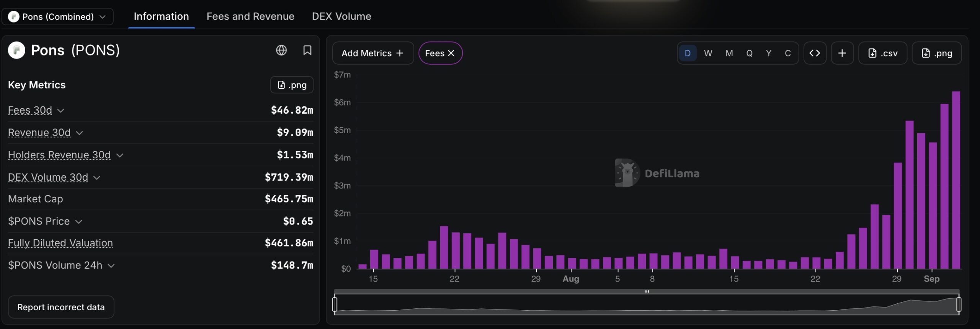Expand the DEX Volume 30d metric
Image resolution: width=980 pixels, height=329 pixels.
click(96, 178)
